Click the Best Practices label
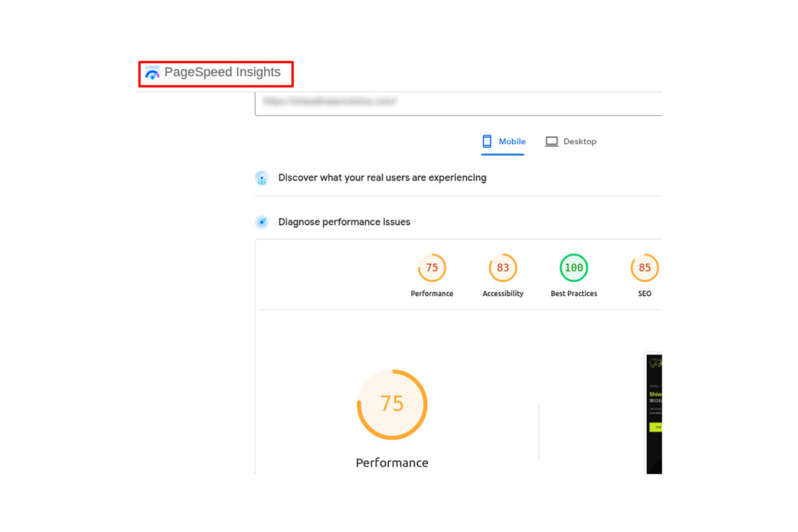The height and width of the screenshot is (532, 798). [574, 294]
